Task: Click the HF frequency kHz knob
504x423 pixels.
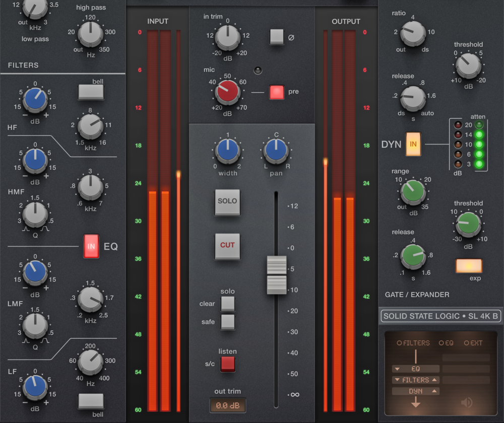Action: coord(91,126)
